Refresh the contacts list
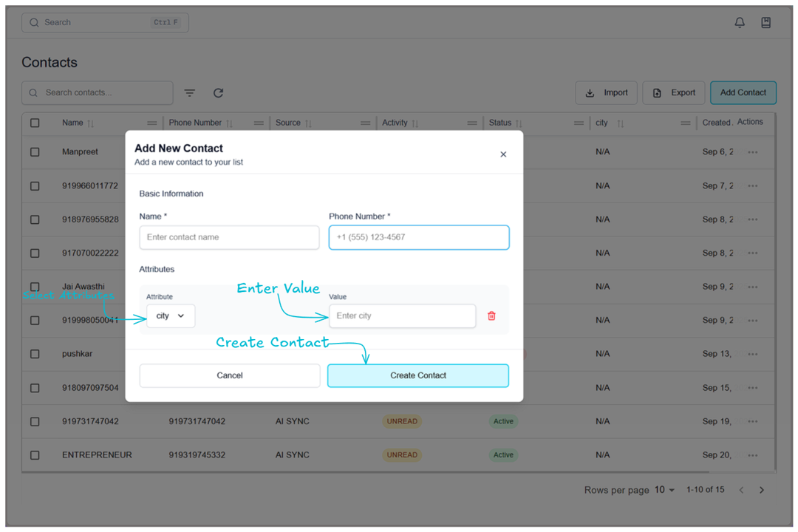Viewport: 798px width, 532px height. point(218,92)
